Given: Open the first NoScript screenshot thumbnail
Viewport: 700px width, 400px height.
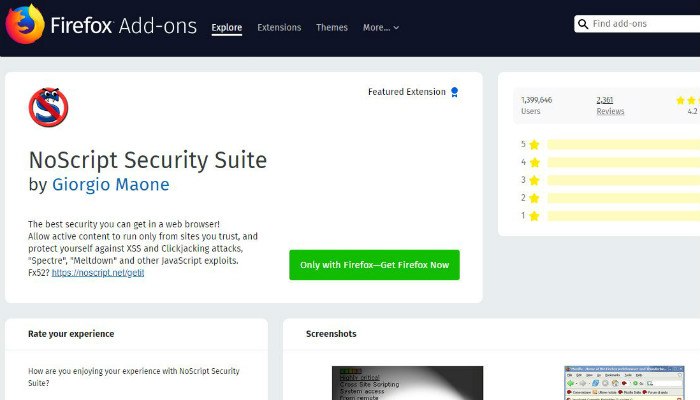Looking at the screenshot, I should click(x=407, y=383).
